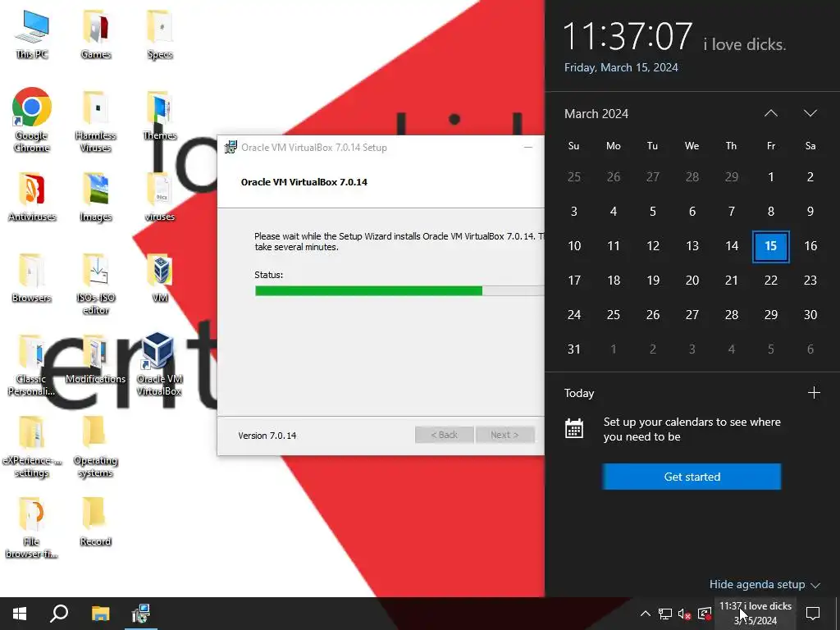The height and width of the screenshot is (630, 840).
Task: Launch Oracle VM VirtualBox desktop shortcut
Action: click(160, 365)
